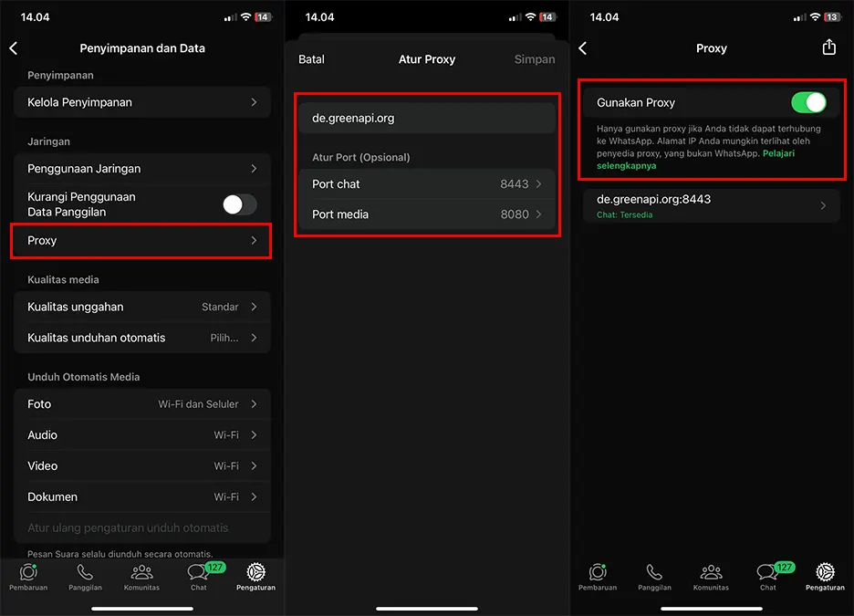Image resolution: width=854 pixels, height=616 pixels.
Task: Open Chat tab on Proxy screen
Action: click(768, 577)
